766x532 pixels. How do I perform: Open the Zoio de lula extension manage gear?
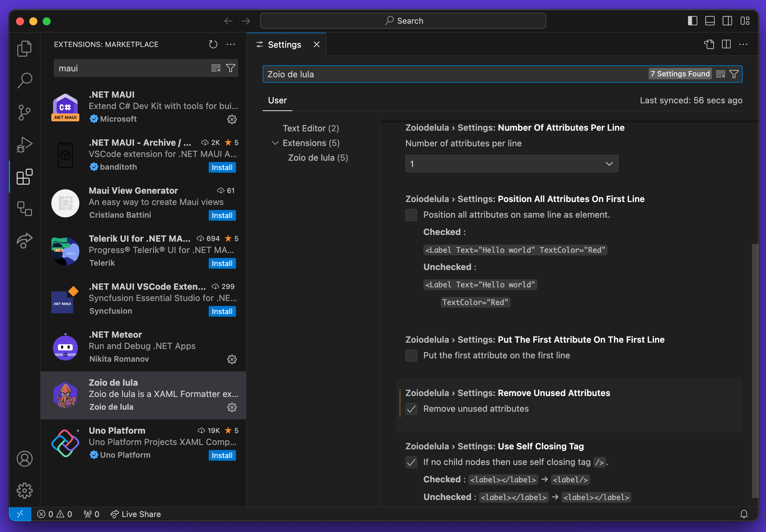pyautogui.click(x=232, y=407)
